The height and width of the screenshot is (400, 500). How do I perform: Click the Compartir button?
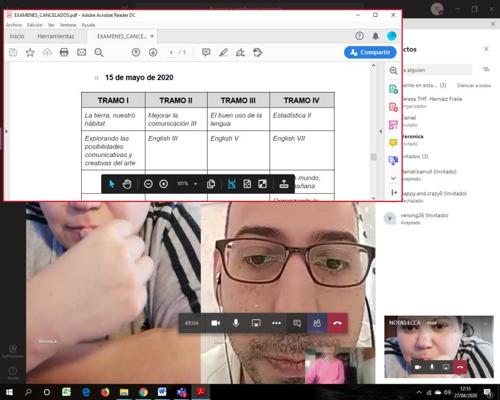tap(370, 52)
